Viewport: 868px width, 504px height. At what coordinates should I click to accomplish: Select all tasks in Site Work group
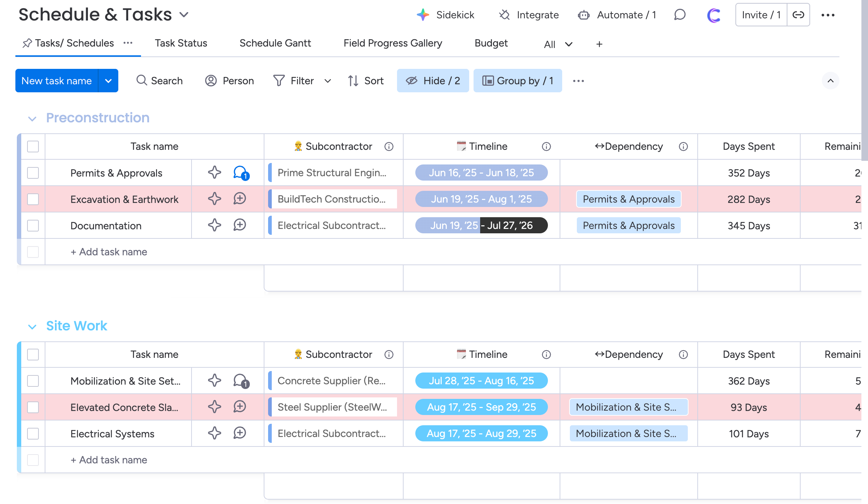click(33, 355)
